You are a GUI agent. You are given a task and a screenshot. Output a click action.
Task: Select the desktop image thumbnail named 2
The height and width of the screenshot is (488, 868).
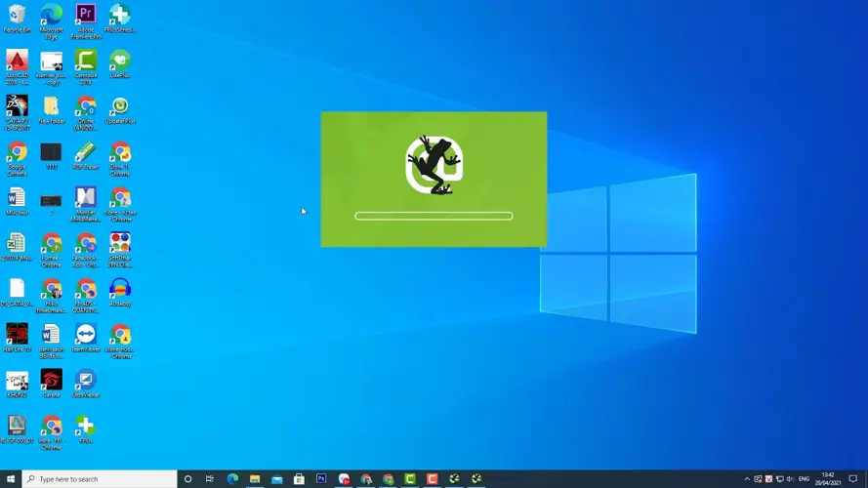51,203
